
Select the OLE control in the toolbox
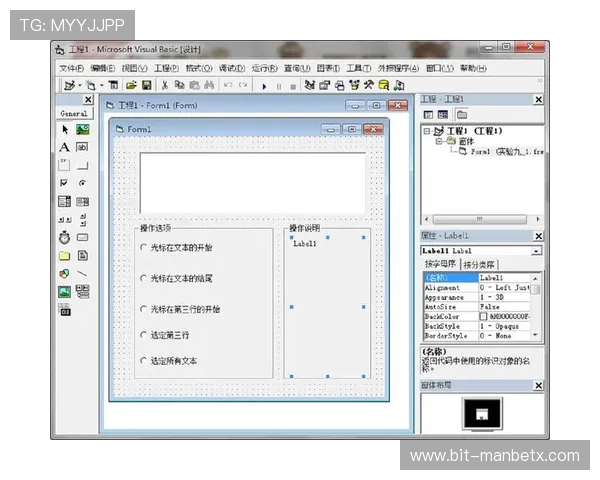tap(65, 309)
